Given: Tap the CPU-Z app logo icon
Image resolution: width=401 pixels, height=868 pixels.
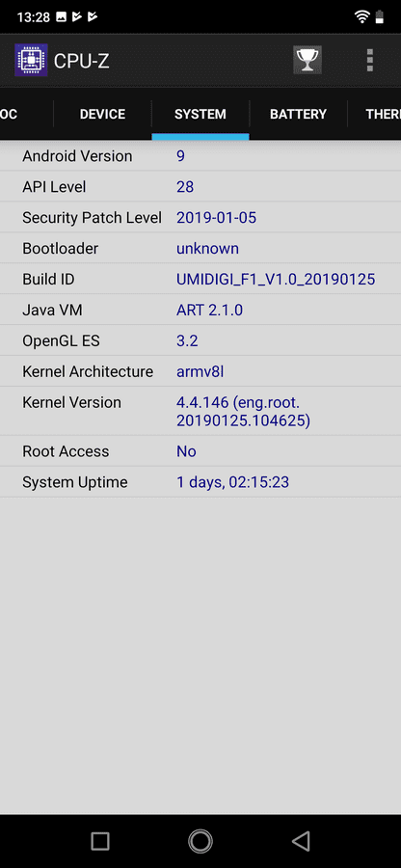Looking at the screenshot, I should 31,61.
